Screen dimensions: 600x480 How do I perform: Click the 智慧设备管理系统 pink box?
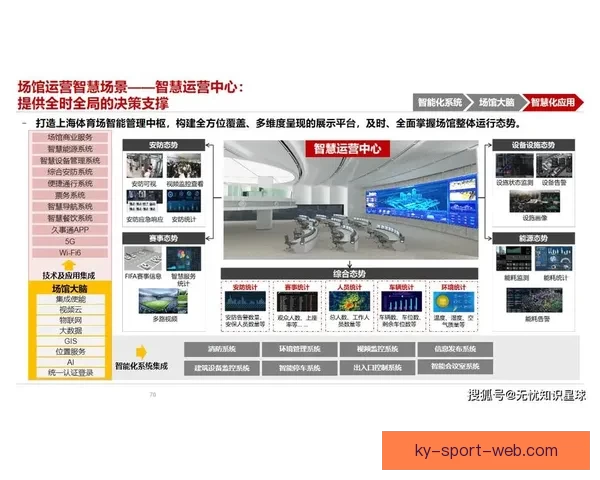(70, 160)
